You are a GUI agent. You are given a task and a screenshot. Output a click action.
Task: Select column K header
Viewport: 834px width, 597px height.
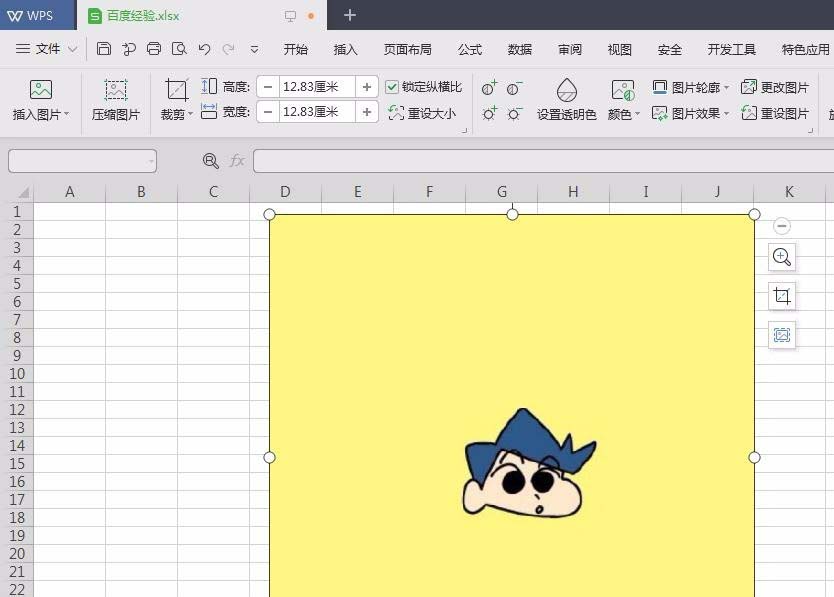point(789,192)
